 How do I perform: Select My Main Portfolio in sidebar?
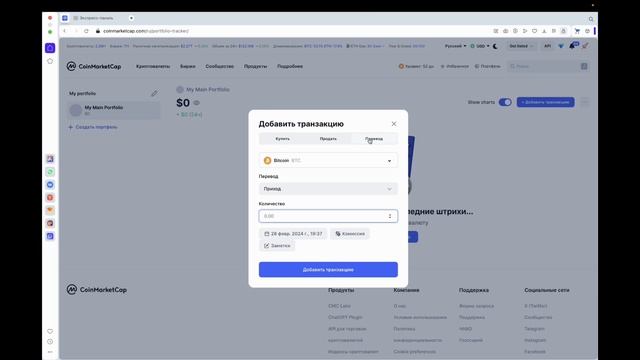[114, 110]
